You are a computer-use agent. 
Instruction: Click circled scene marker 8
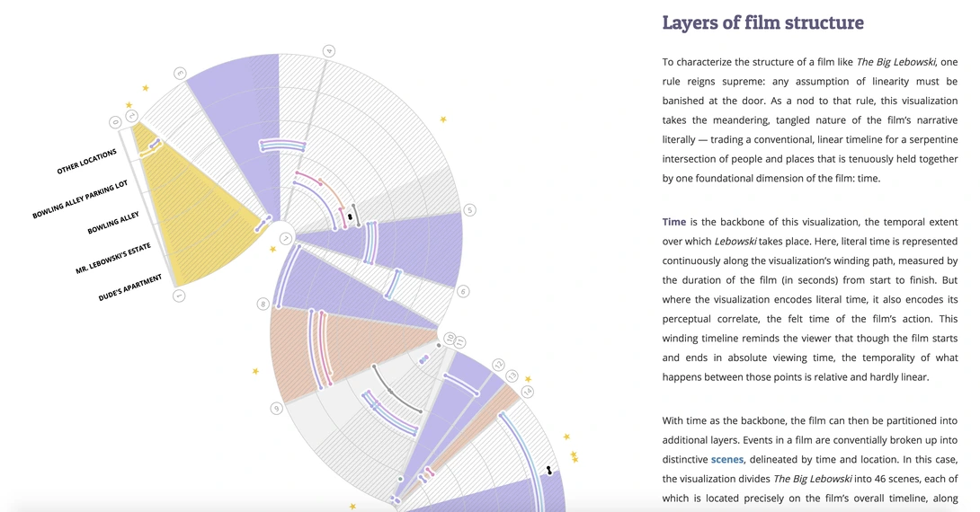(x=263, y=305)
